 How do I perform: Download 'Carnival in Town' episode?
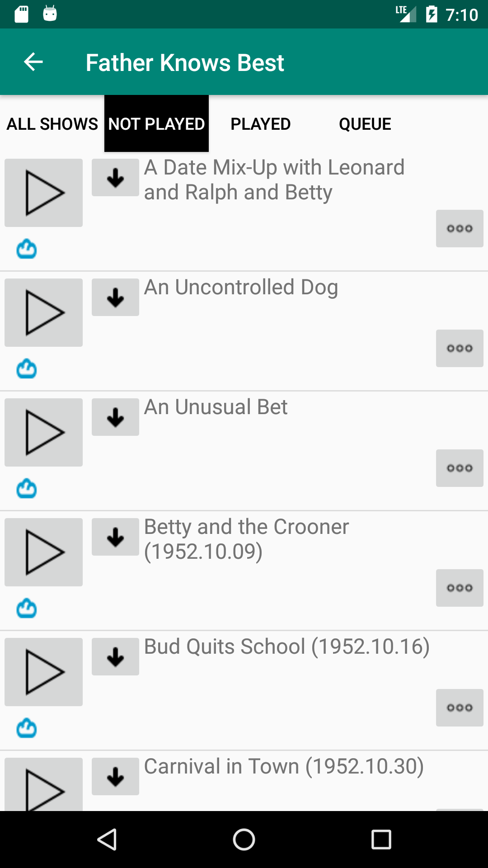point(115,776)
